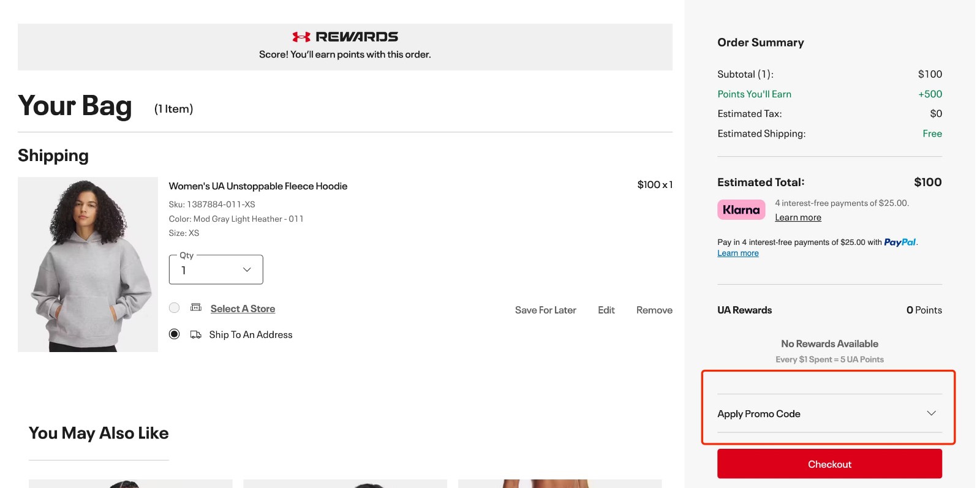Select the Ship To An Address option
The image size is (980, 488).
174,334
